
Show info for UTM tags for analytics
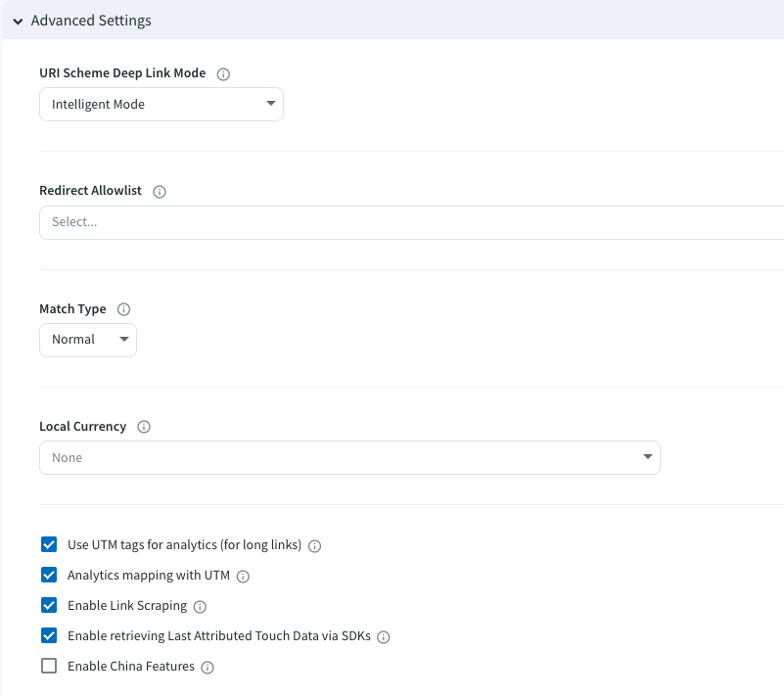(314, 546)
